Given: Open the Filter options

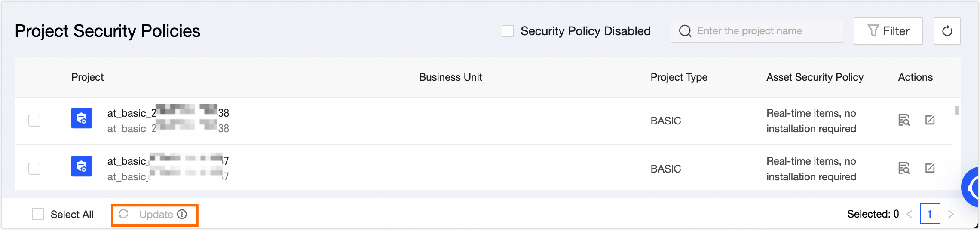Looking at the screenshot, I should tap(888, 31).
